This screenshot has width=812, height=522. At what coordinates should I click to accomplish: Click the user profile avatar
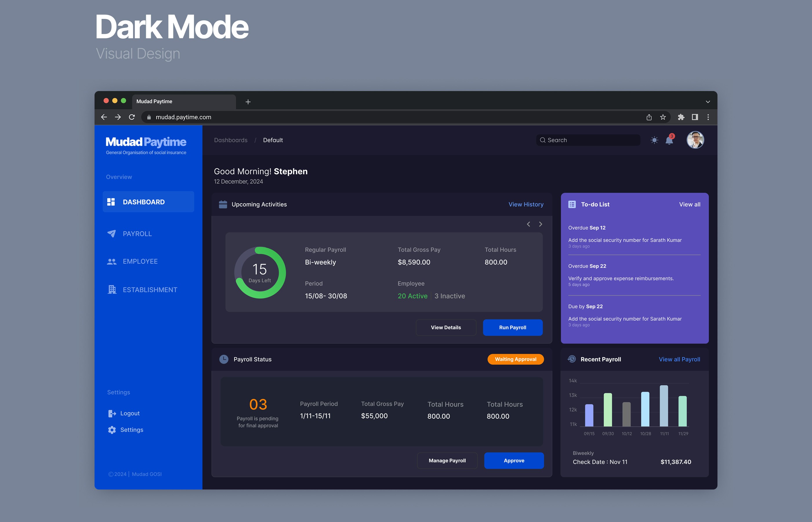(695, 140)
